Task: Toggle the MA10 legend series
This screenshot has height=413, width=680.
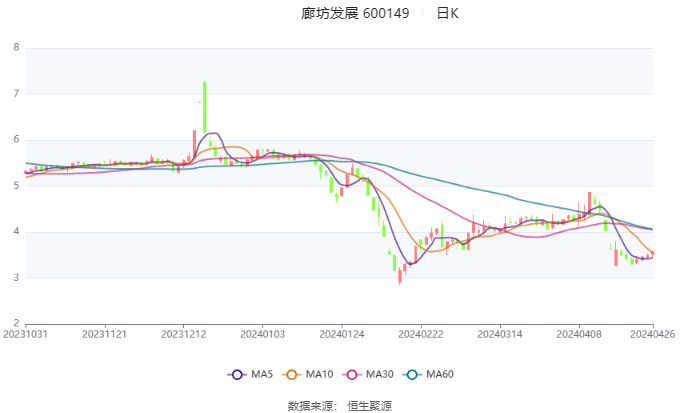Action: [x=307, y=374]
